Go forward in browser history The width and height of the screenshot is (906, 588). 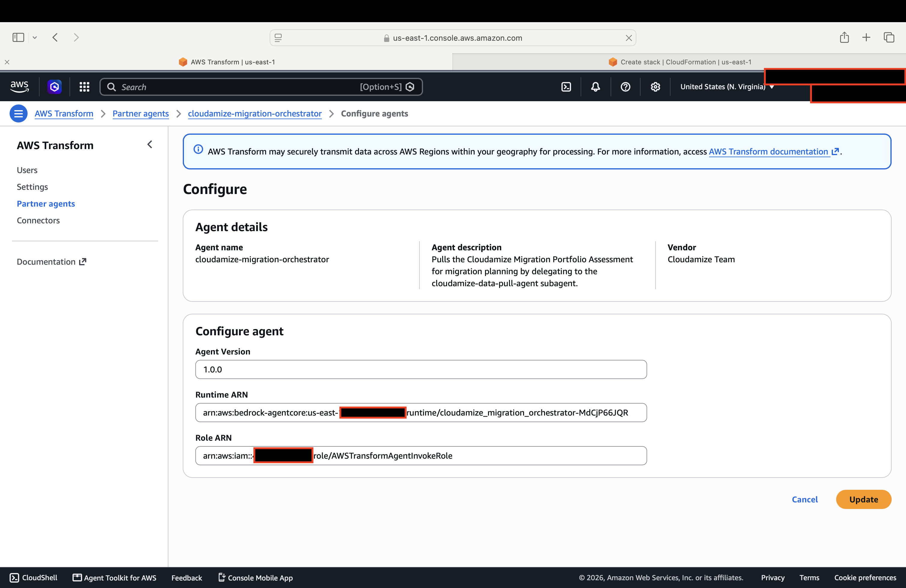click(x=76, y=37)
